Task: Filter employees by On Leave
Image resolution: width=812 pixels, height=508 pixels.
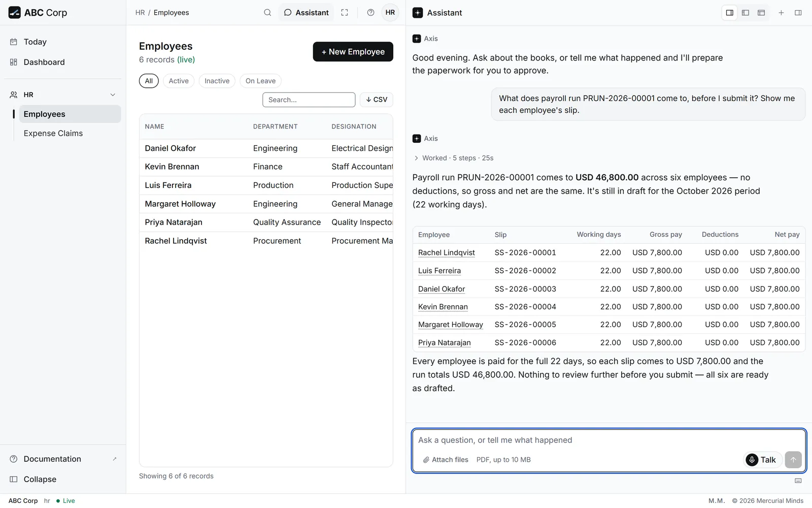Action: coord(260,81)
